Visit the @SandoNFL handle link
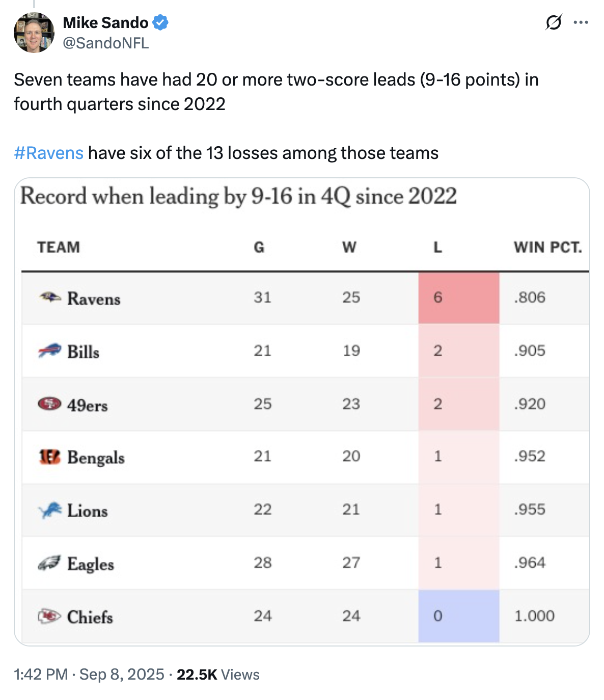 [105, 43]
